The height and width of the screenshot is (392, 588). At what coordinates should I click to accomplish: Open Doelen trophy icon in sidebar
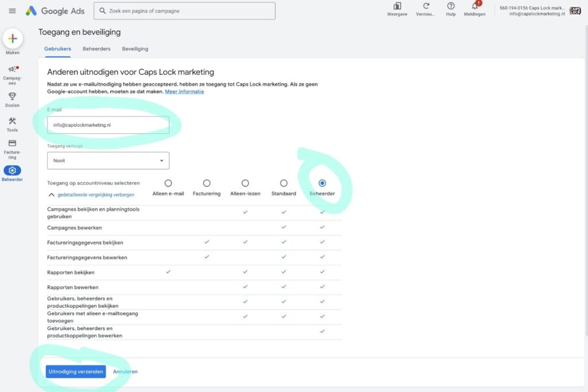13,96
